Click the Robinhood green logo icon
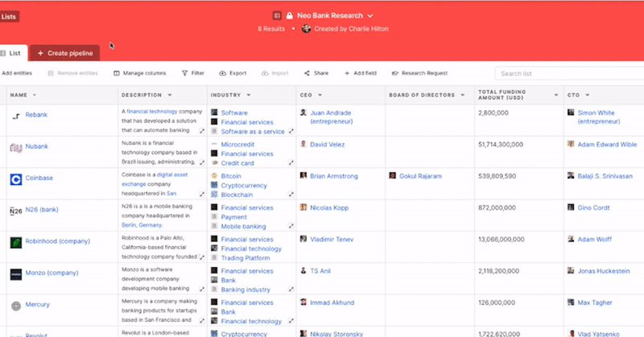 (16, 243)
